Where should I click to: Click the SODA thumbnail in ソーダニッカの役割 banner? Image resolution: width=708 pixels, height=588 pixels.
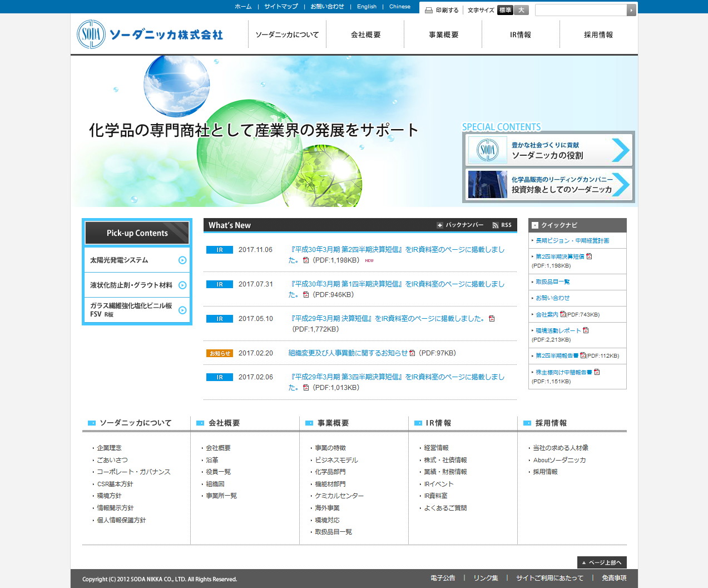coord(488,150)
